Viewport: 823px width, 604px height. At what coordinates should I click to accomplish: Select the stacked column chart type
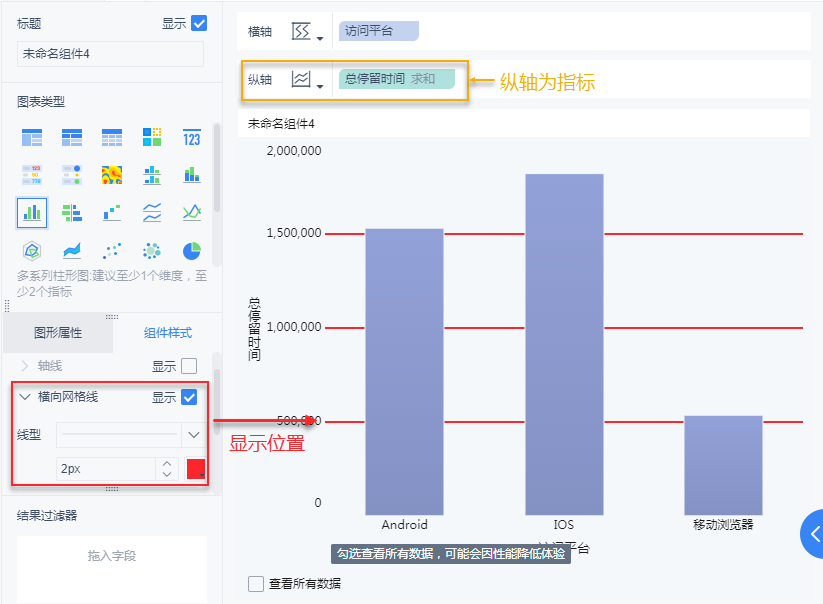[192, 175]
